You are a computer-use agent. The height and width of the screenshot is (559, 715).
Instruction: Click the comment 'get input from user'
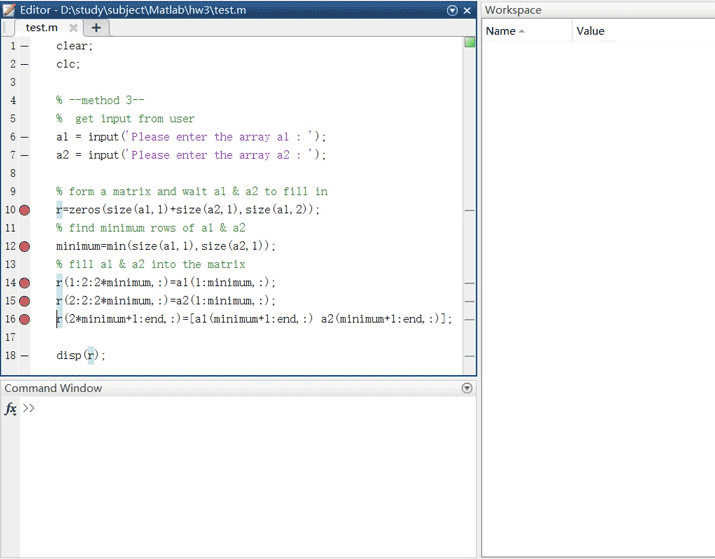(135, 119)
